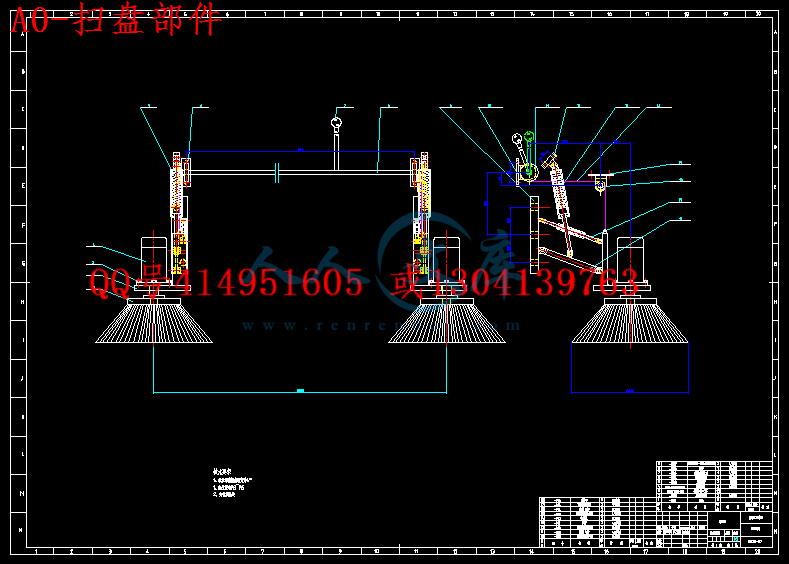Select the horizontal cross tube joining both brush arms
Screen dimensions: 789x564
tap(301, 172)
